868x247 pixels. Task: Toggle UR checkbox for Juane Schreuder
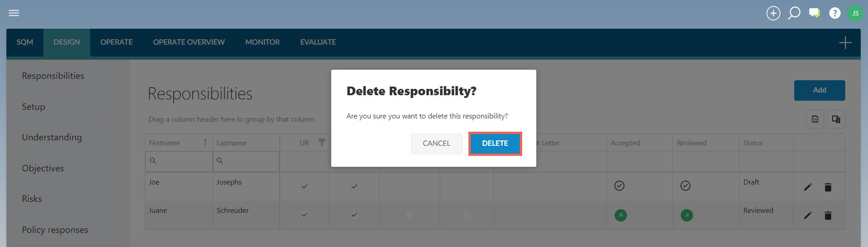(x=304, y=215)
